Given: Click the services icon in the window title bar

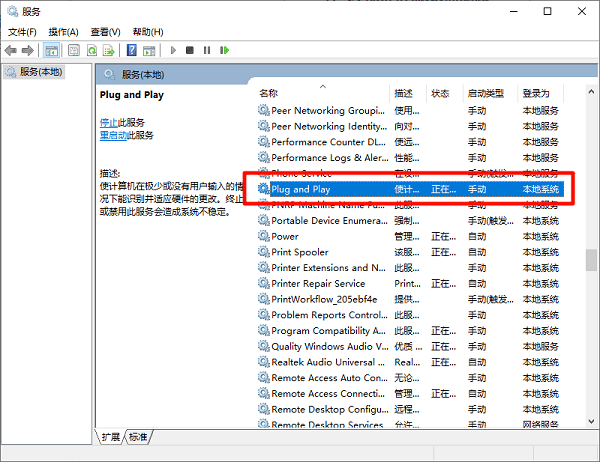Looking at the screenshot, I should (x=13, y=11).
